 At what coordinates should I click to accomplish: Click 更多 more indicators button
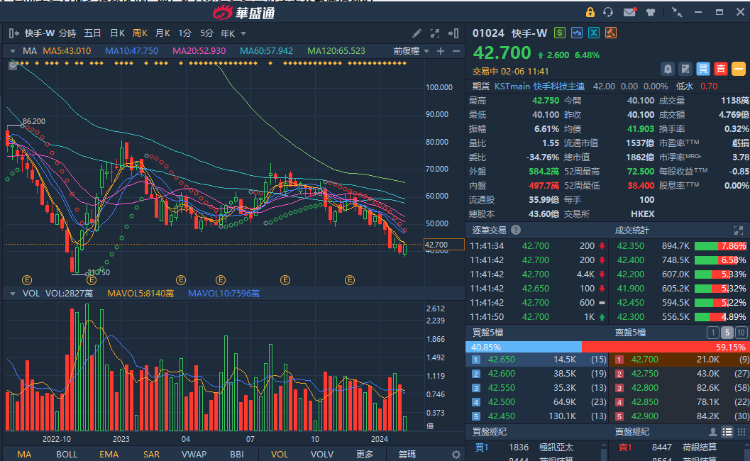[x=365, y=453]
